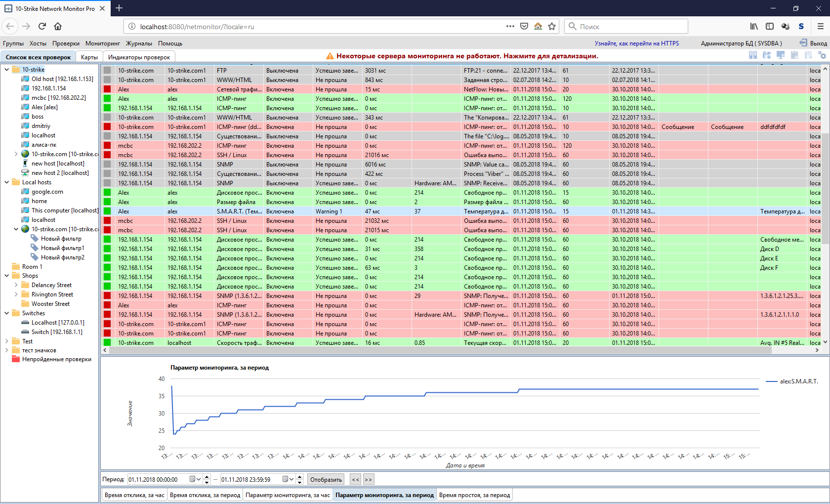
Task: Click the table's horizontal scrollbar right arrow
Action: point(817,350)
